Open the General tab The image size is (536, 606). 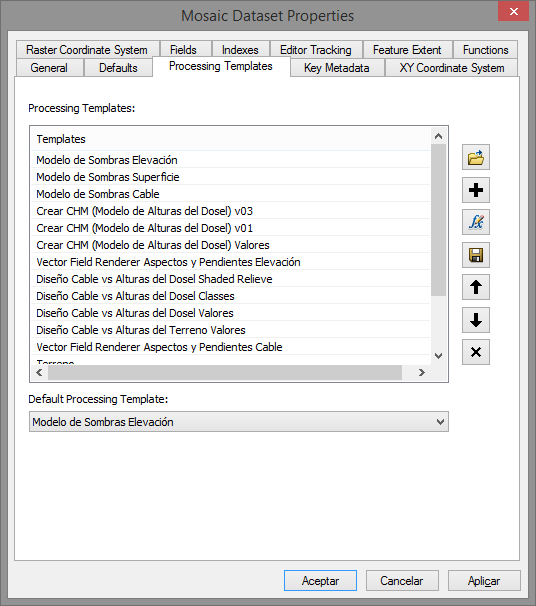click(49, 68)
